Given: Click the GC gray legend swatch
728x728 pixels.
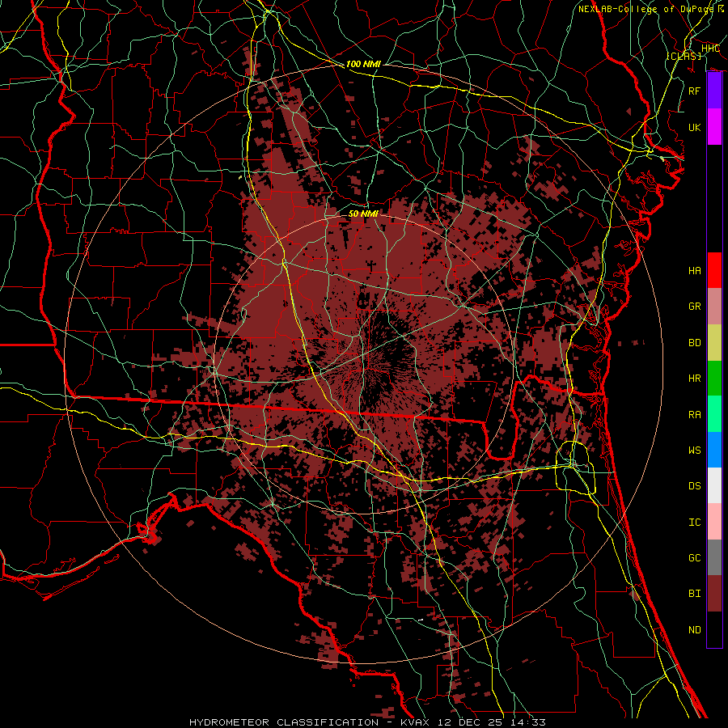Looking at the screenshot, I should pos(714,557).
